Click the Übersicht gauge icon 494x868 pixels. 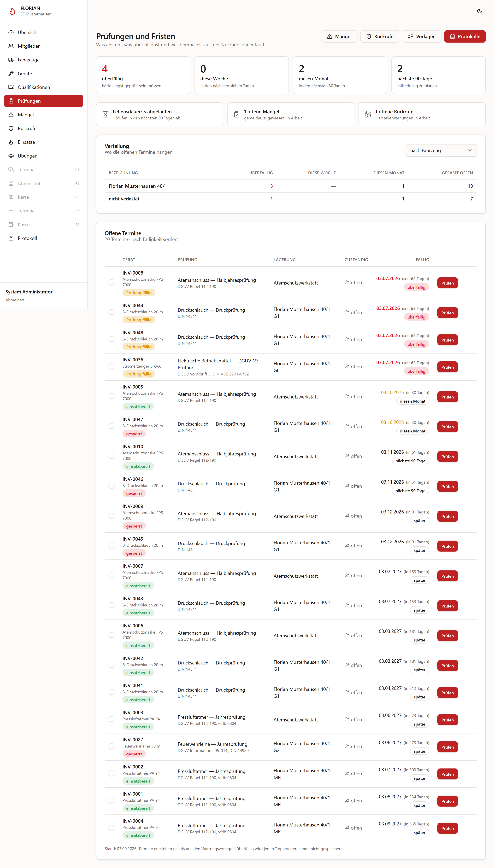click(x=11, y=32)
